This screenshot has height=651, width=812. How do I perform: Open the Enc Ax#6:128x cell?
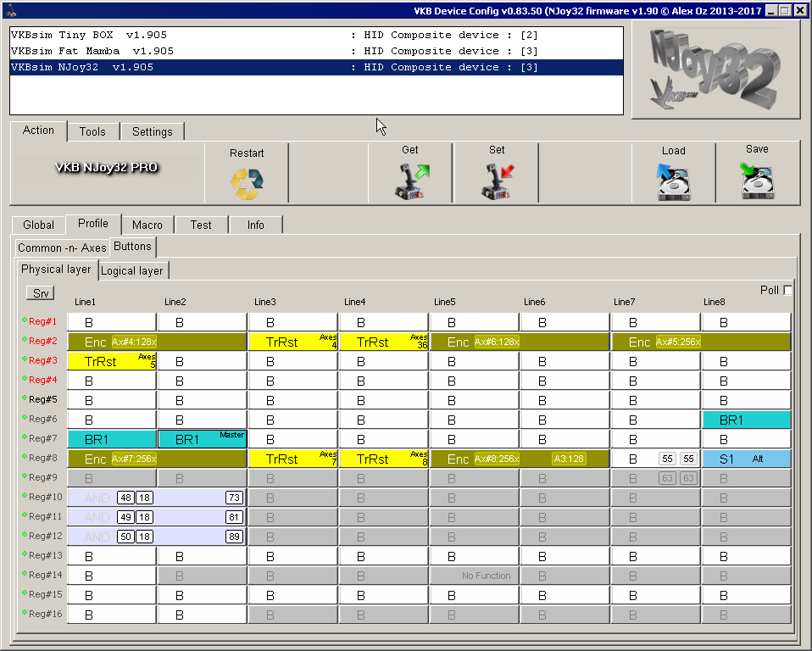point(520,342)
